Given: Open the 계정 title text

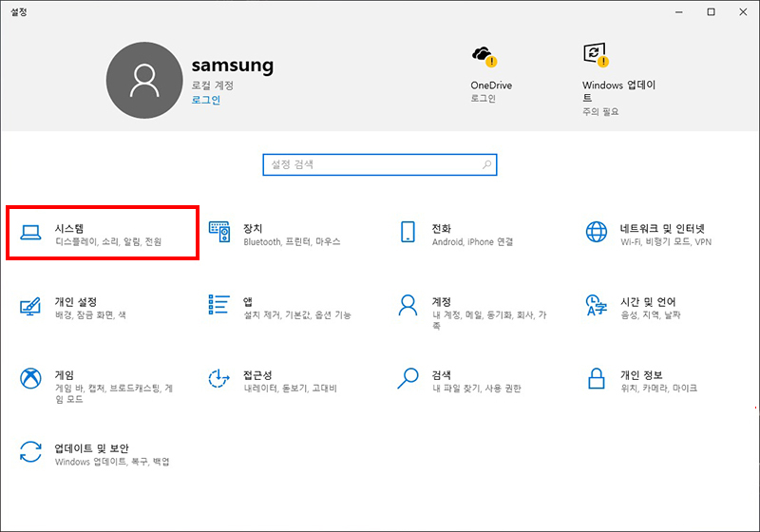Looking at the screenshot, I should [441, 302].
